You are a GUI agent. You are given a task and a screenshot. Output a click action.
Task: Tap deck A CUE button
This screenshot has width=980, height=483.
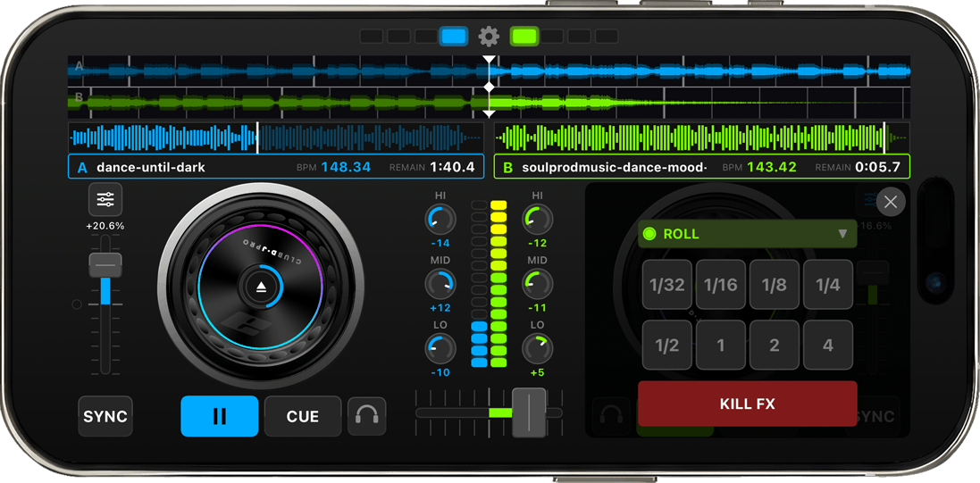(303, 416)
